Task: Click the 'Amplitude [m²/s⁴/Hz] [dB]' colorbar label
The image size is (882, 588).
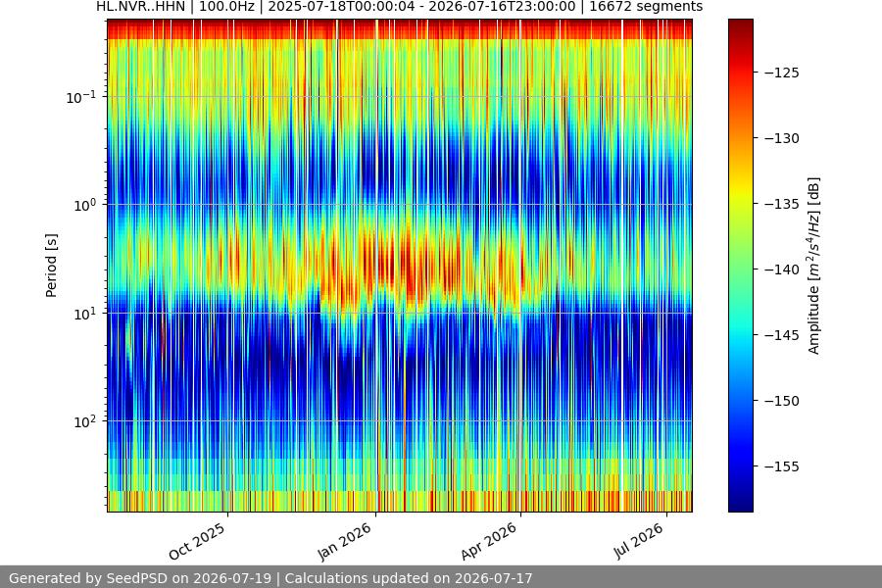Action: pos(814,266)
